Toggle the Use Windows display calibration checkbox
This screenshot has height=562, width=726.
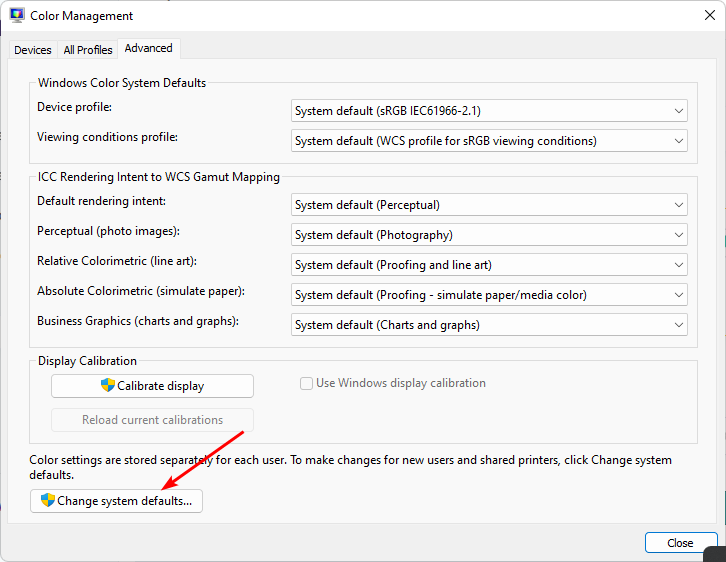tap(307, 383)
